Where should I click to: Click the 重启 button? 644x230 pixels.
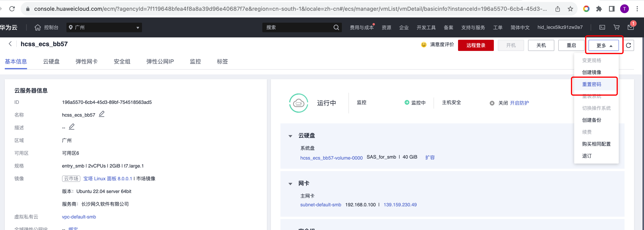coord(571,45)
